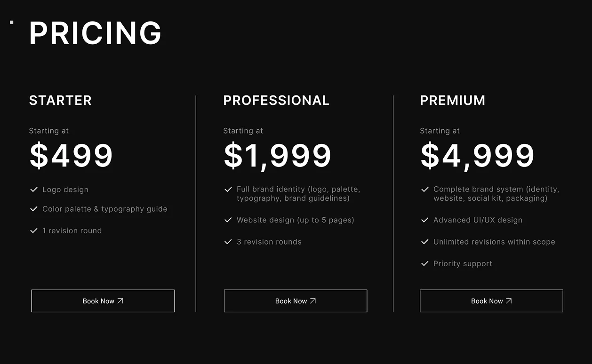
Task: Select the STARTER plan heading
Action: click(60, 100)
